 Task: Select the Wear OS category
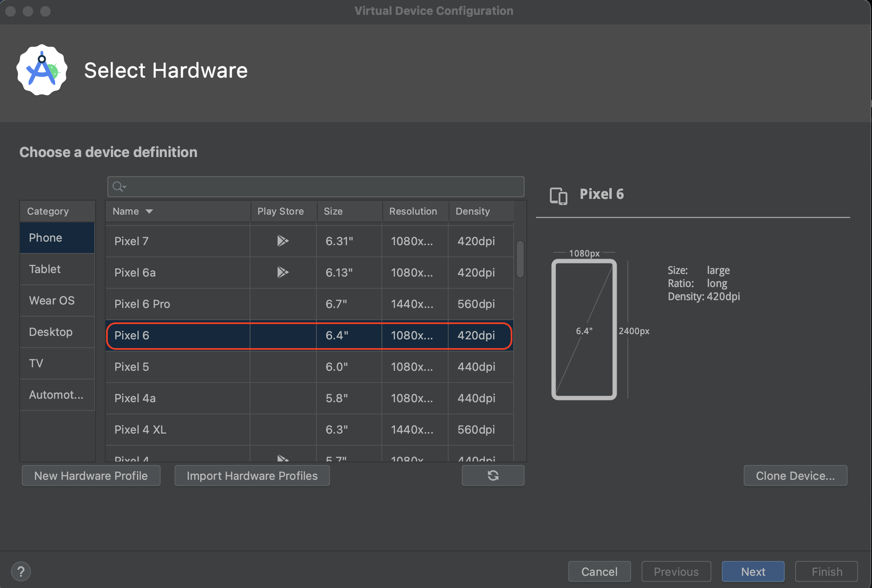(51, 301)
